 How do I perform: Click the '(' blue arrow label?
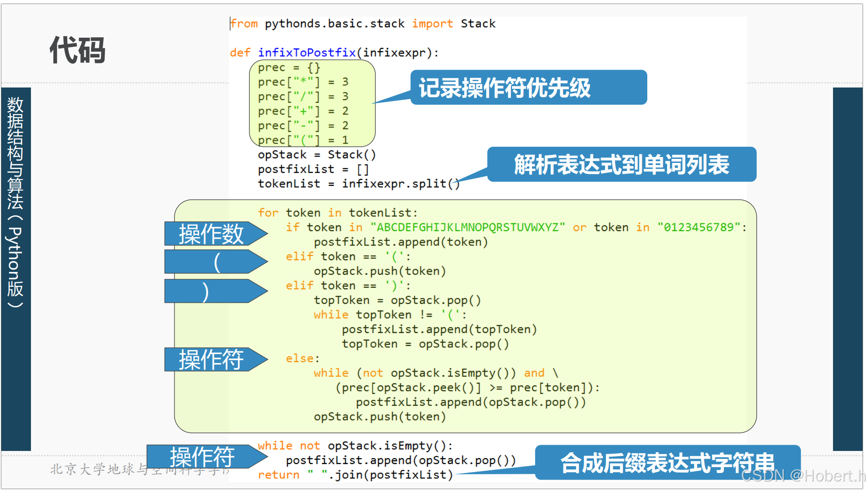[x=216, y=262]
